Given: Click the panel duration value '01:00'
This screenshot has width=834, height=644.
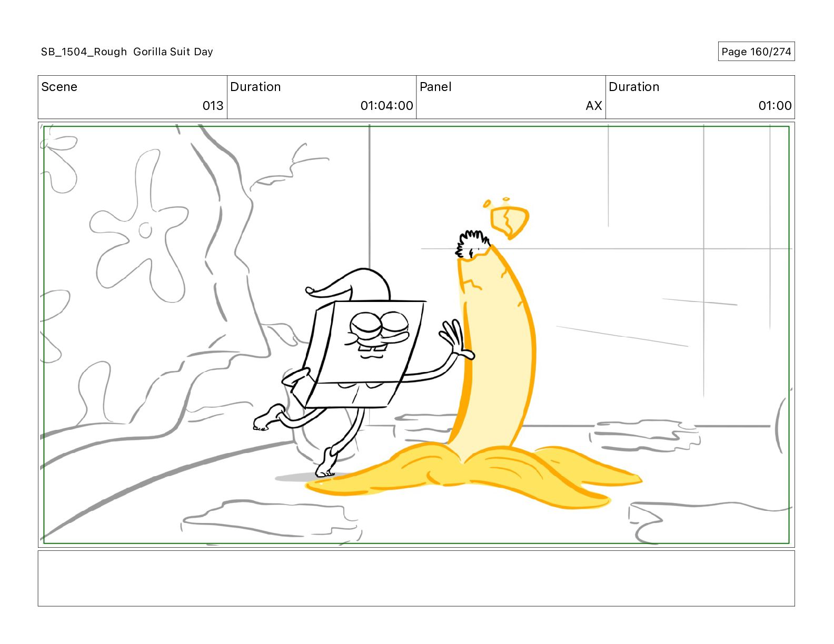Looking at the screenshot, I should 775,106.
